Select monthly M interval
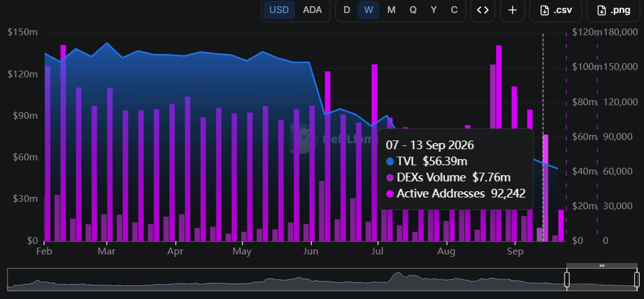 391,10
